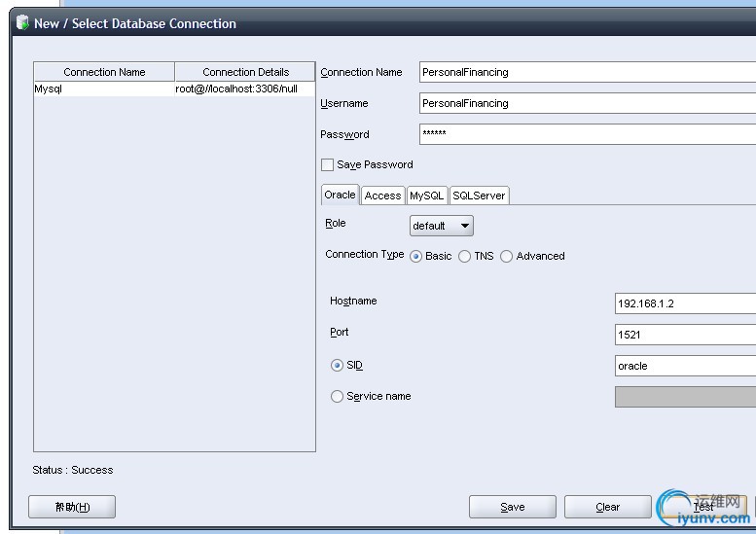Enable the Save Password checkbox
Image resolution: width=756 pixels, height=534 pixels.
[x=327, y=165]
